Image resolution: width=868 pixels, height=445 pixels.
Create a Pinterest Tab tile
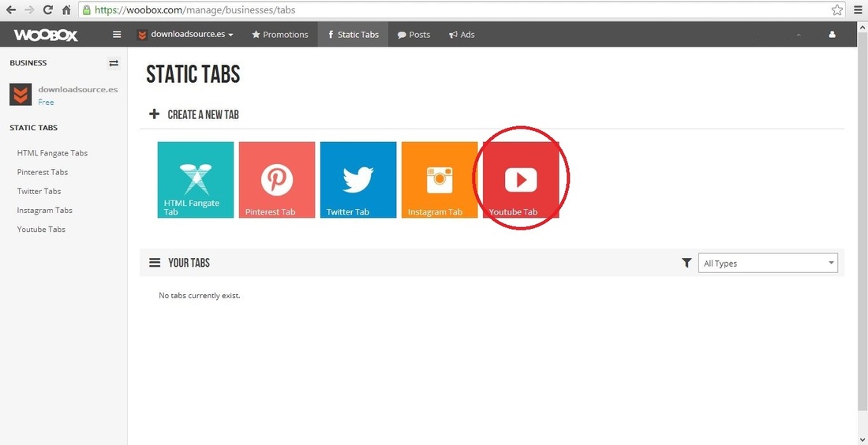pos(277,180)
